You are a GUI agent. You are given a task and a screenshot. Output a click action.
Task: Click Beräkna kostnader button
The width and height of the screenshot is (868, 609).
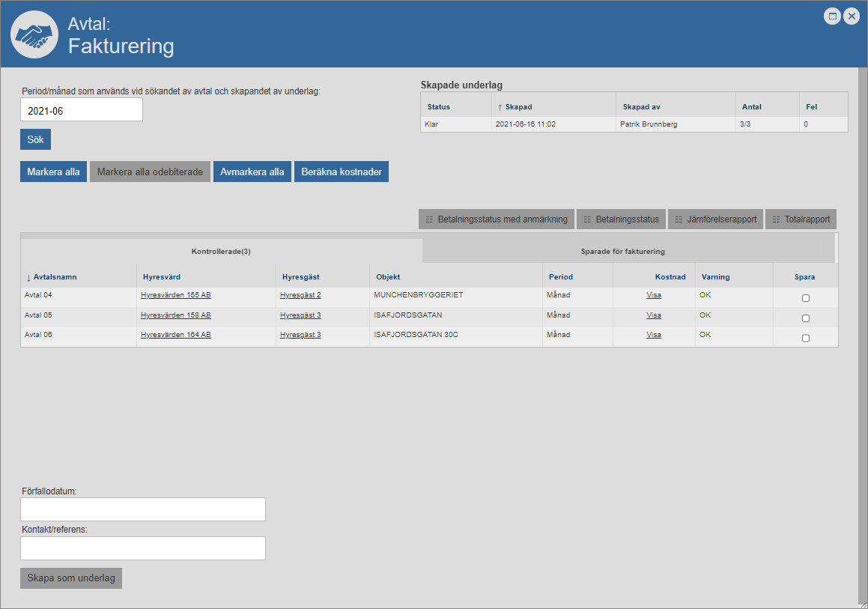click(341, 172)
